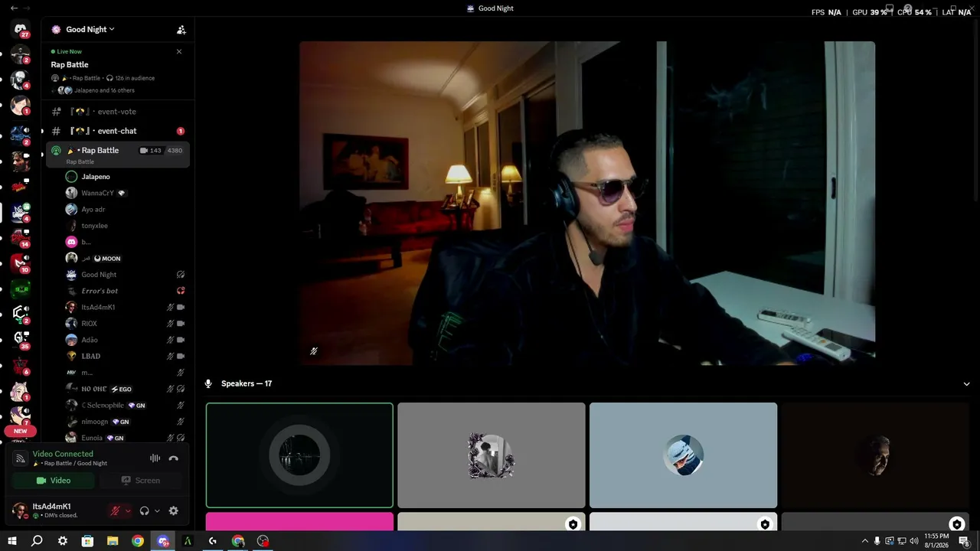Open the Windows notification center

pos(965,541)
